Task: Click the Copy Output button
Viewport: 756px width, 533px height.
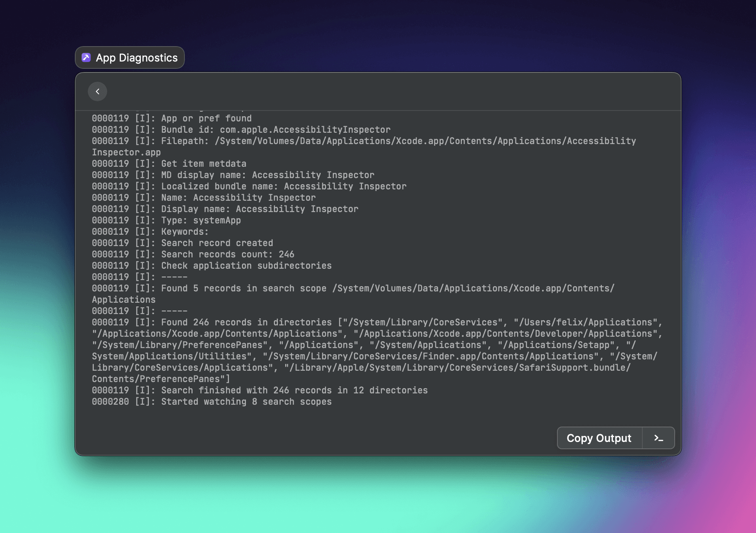Action: point(599,438)
